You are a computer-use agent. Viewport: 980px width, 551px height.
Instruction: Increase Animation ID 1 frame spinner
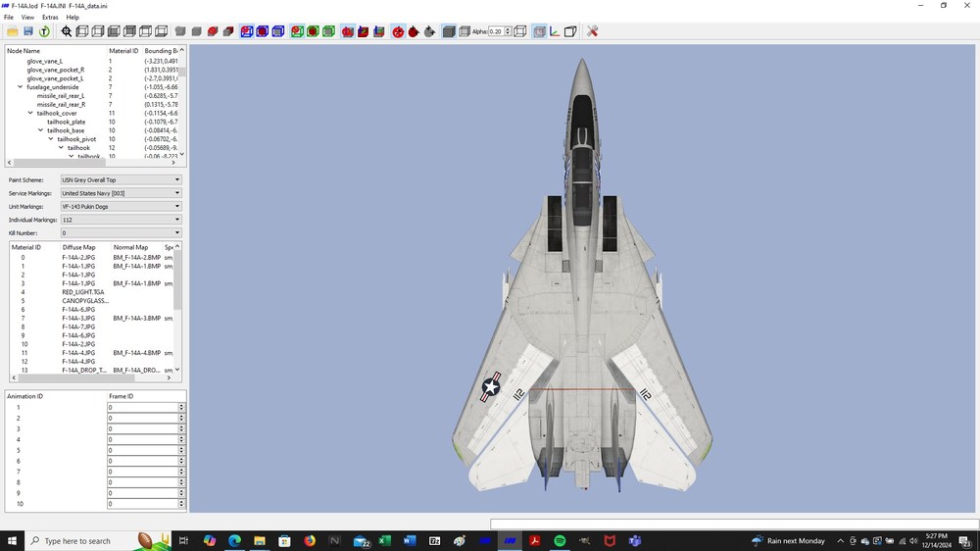tap(181, 405)
